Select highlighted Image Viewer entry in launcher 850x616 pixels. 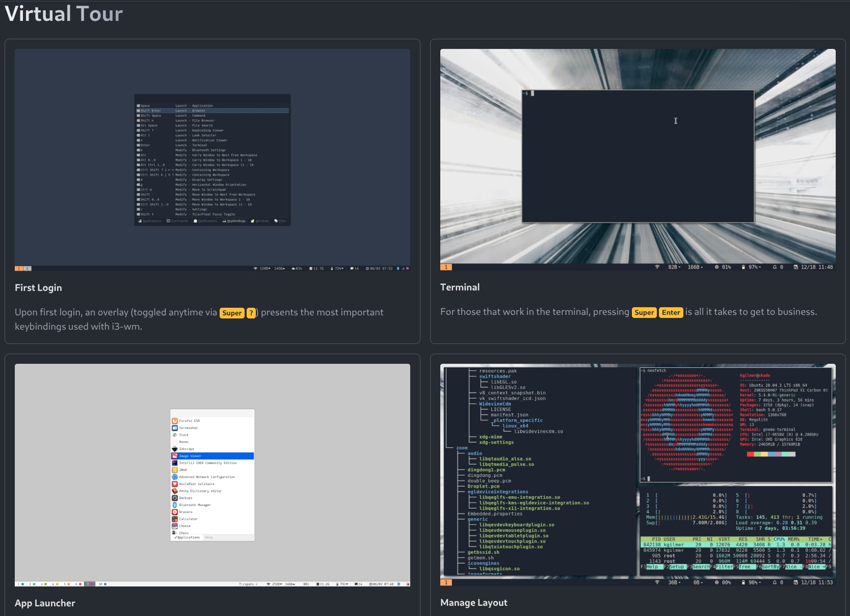click(213, 456)
